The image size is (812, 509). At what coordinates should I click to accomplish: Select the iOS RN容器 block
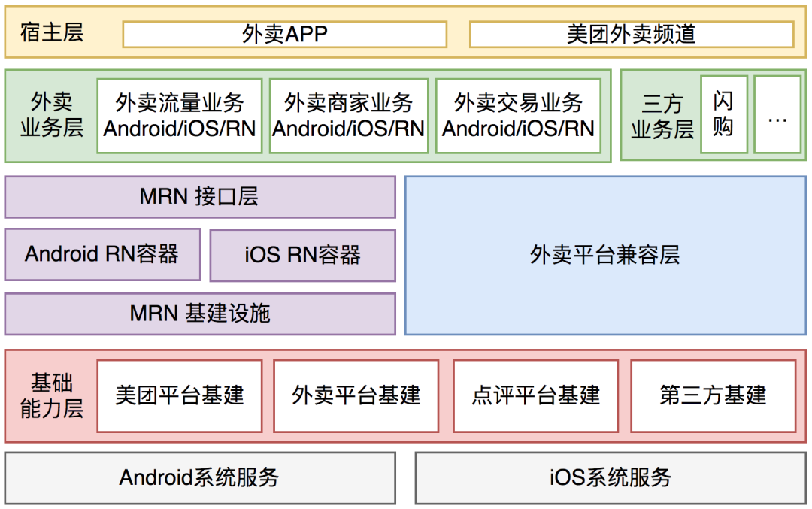tap(302, 256)
